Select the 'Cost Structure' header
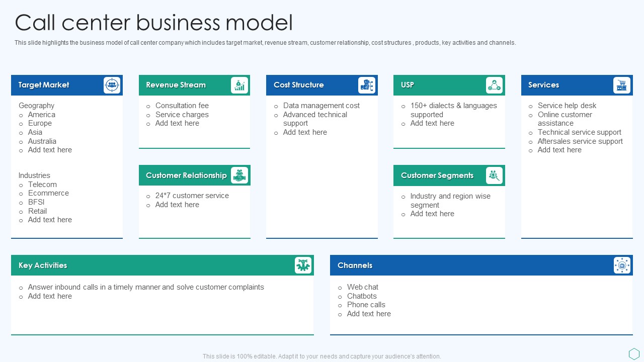 298,85
